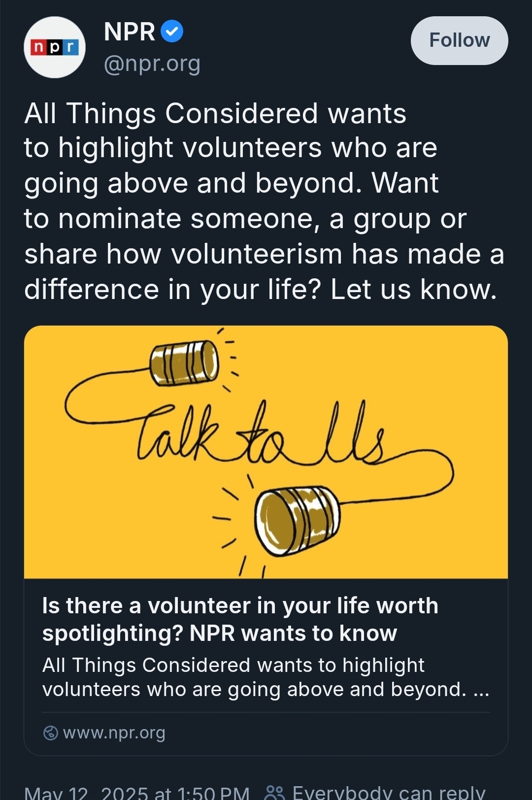Open the www.npr.org domain link

(x=114, y=733)
